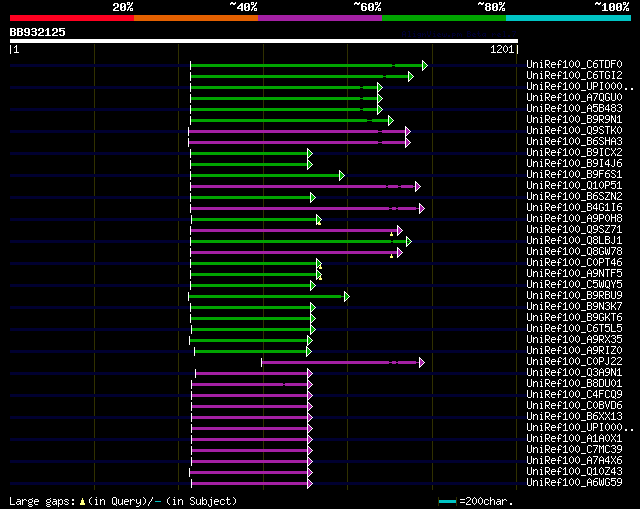Select the label UniRef100_A9P0H8
This screenshot has width=640, height=509.
(x=574, y=219)
